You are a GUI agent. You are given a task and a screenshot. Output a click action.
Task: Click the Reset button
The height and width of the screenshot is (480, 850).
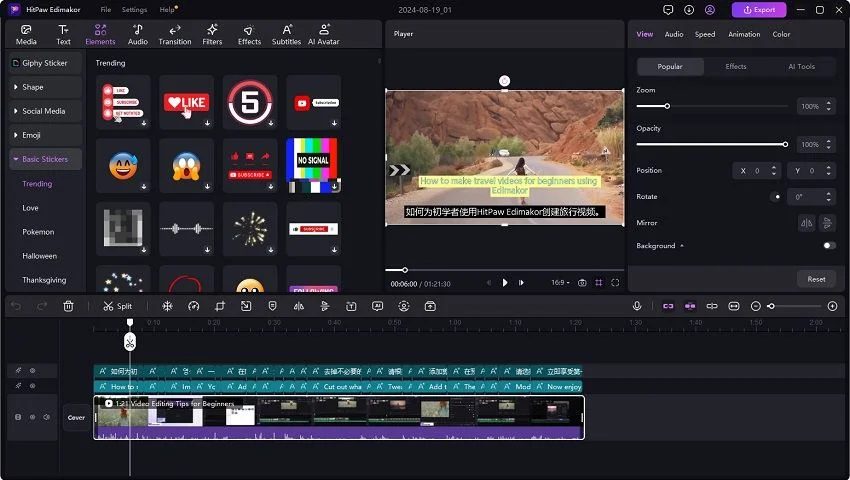[816, 279]
